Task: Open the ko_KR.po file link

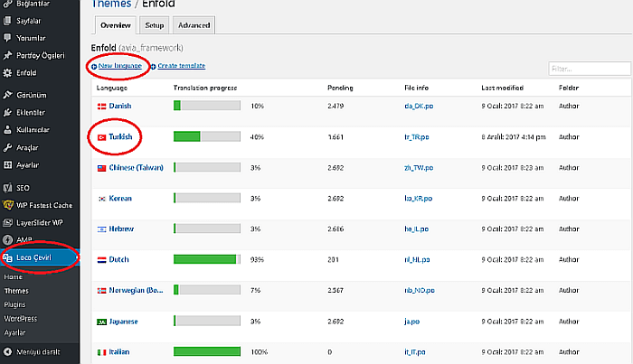Action: click(418, 199)
